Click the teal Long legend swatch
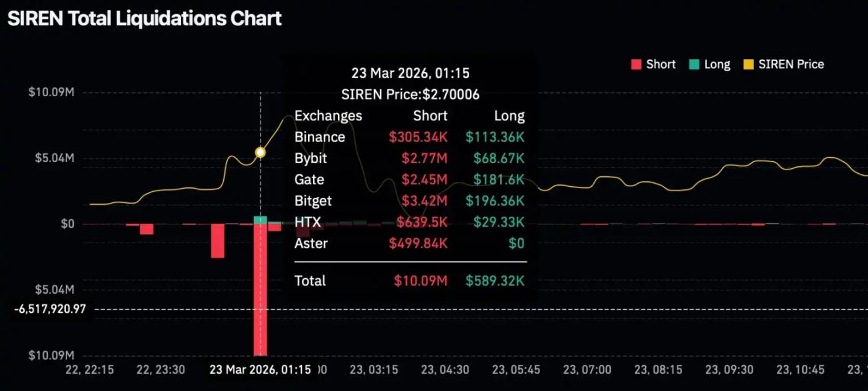Image resolution: width=868 pixels, height=391 pixels. coord(694,65)
